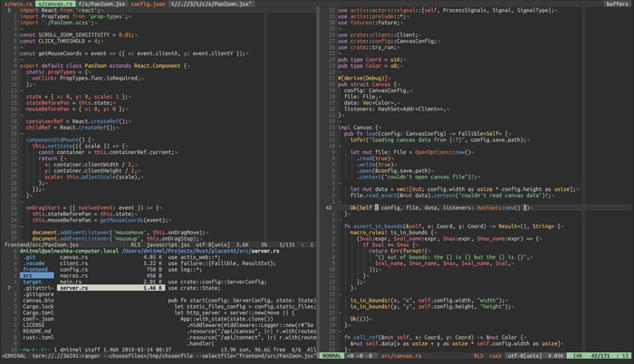Place cursor on 'macro_rules! is_in_bounds' line
The width and height of the screenshot is (634, 364).
pyautogui.click(x=393, y=232)
